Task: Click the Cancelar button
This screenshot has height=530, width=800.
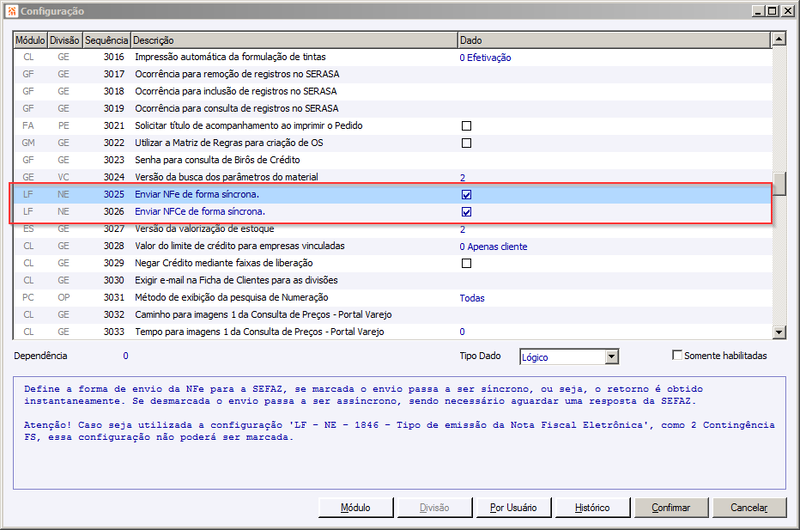Action: (x=749, y=508)
